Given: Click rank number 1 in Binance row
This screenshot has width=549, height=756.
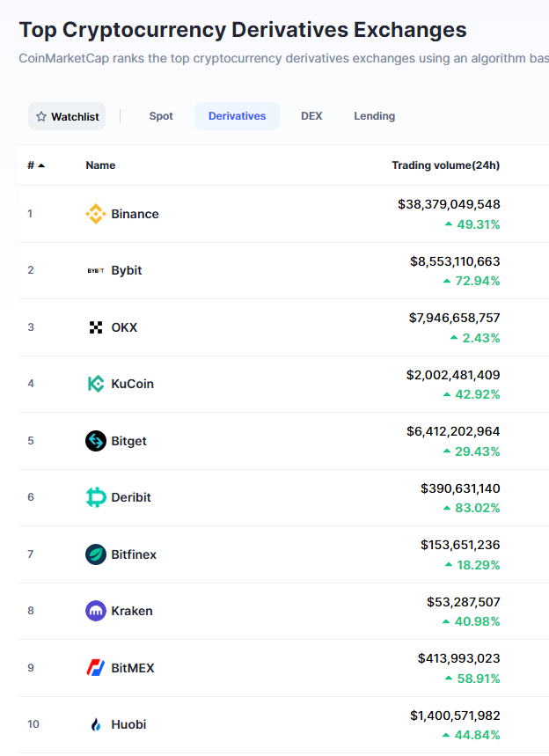Looking at the screenshot, I should (30, 214).
